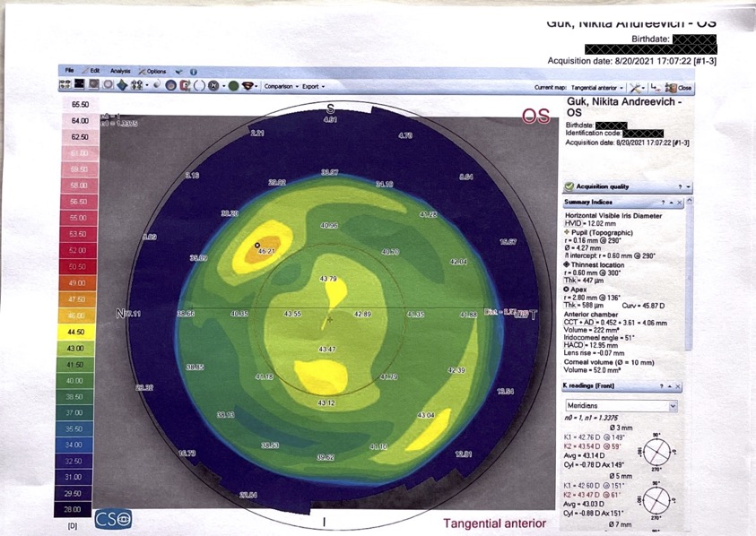Click the red P report toolbar icon

tap(185, 86)
